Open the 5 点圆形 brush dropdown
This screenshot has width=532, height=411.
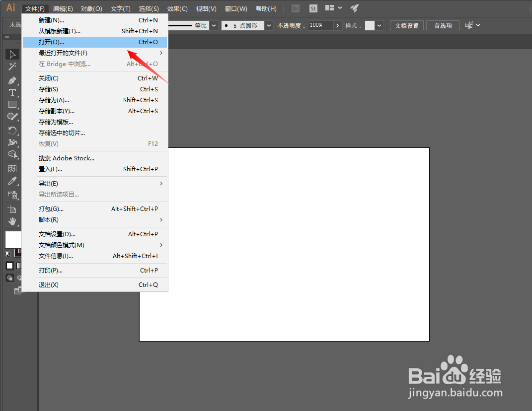(269, 25)
